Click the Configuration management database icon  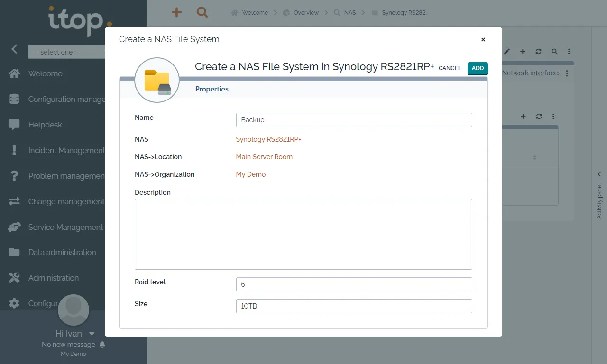[x=14, y=99]
